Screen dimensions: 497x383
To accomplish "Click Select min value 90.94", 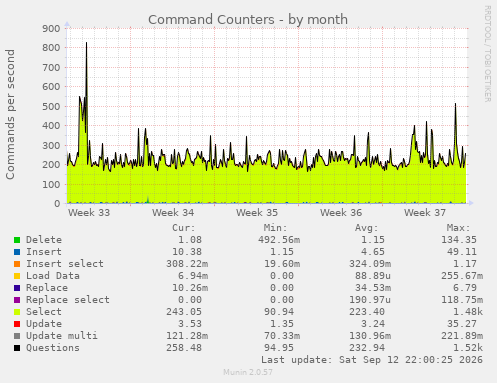I will click(x=279, y=312).
